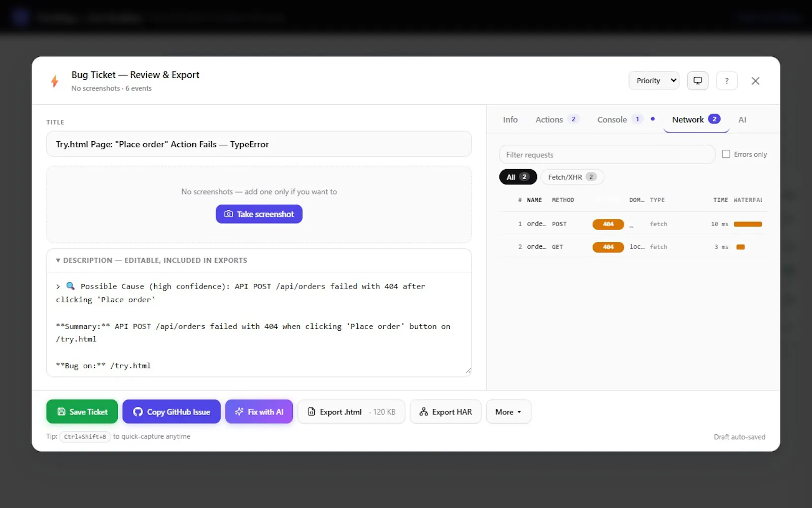
Task: Enable the Errors only checkbox
Action: (x=726, y=154)
